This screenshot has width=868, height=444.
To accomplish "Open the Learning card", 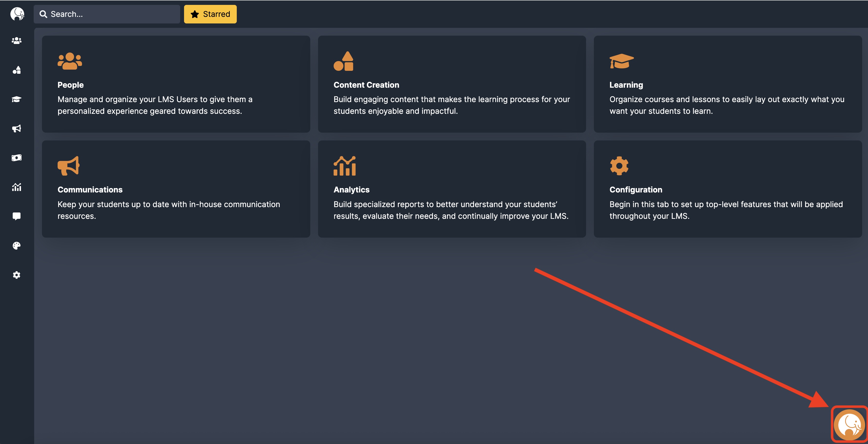I will tap(727, 84).
